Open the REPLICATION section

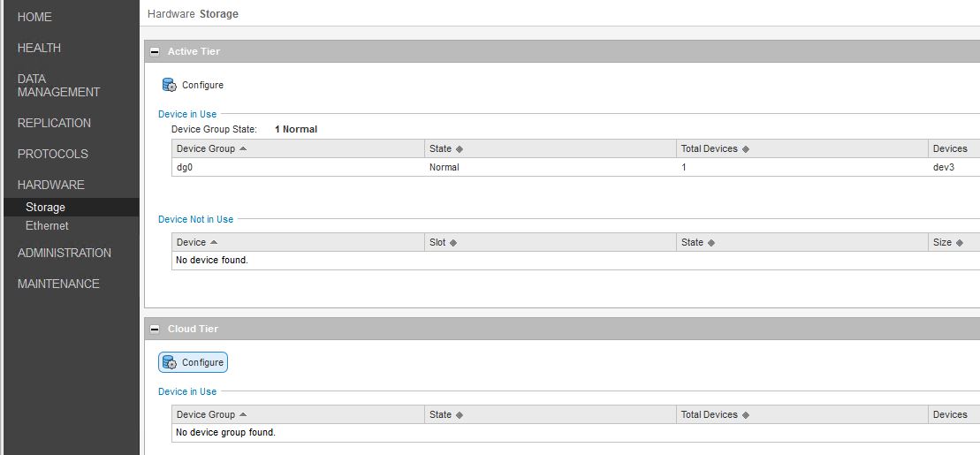54,123
